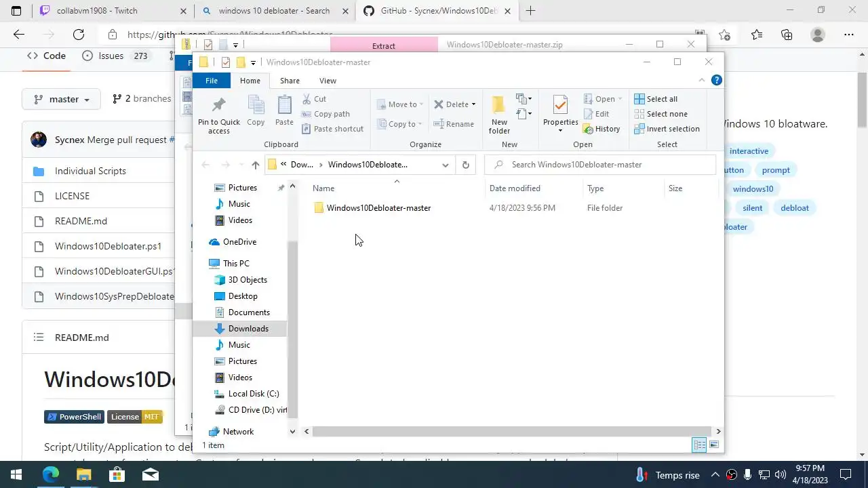Screen dimensions: 868x488
Task: Select This PC in navigation pane
Action: click(235, 264)
